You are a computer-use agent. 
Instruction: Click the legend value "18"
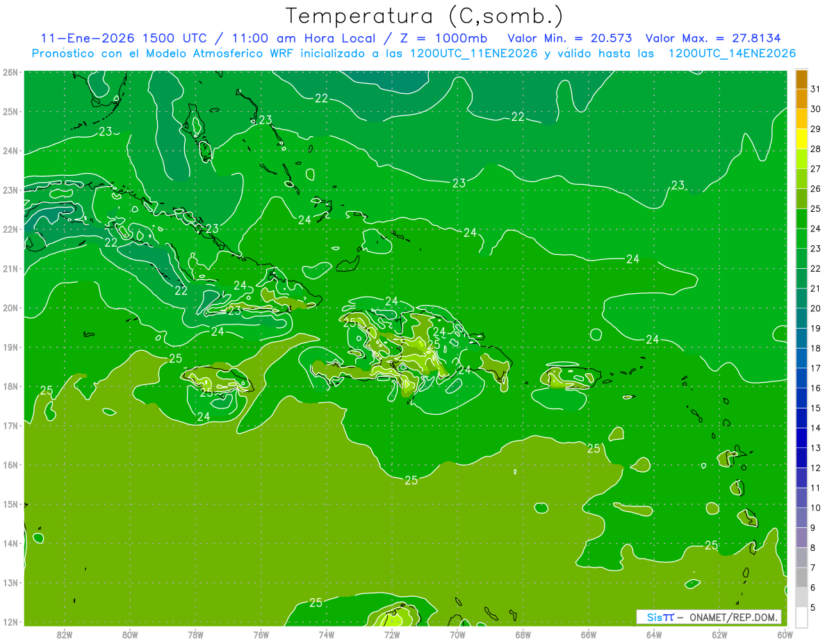(x=815, y=348)
